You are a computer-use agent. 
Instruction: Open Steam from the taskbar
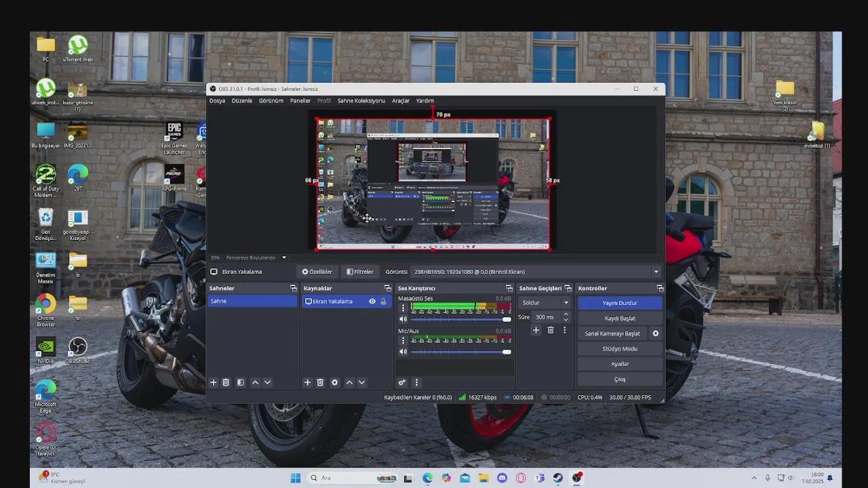tap(558, 478)
